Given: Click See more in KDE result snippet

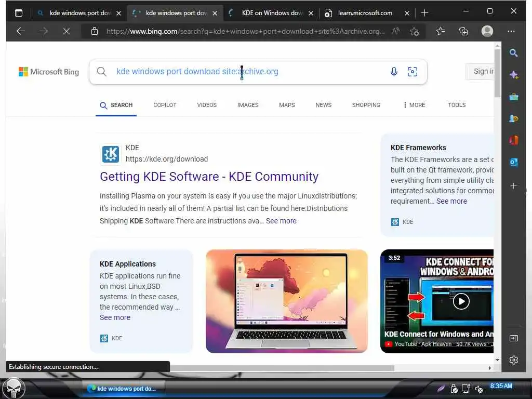Looking at the screenshot, I should point(281,221).
